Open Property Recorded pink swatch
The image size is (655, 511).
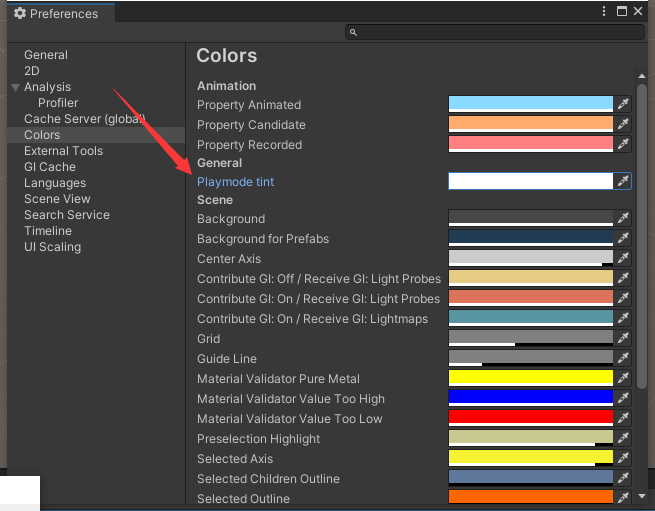click(x=531, y=144)
